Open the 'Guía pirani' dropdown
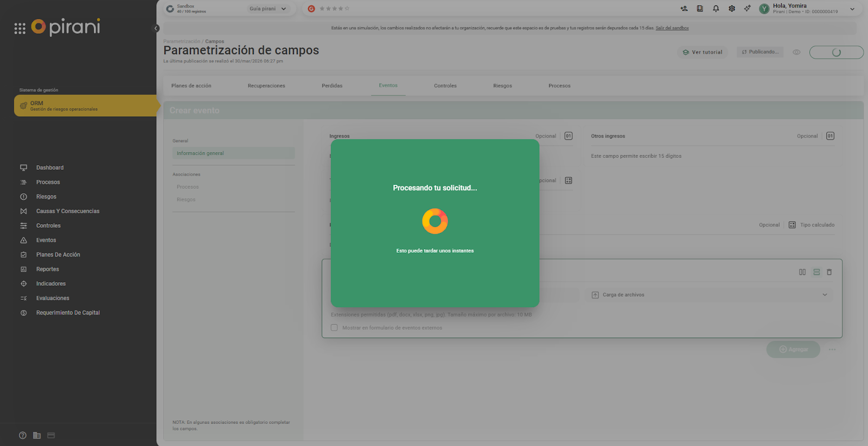This screenshot has width=868, height=446. 268,9
